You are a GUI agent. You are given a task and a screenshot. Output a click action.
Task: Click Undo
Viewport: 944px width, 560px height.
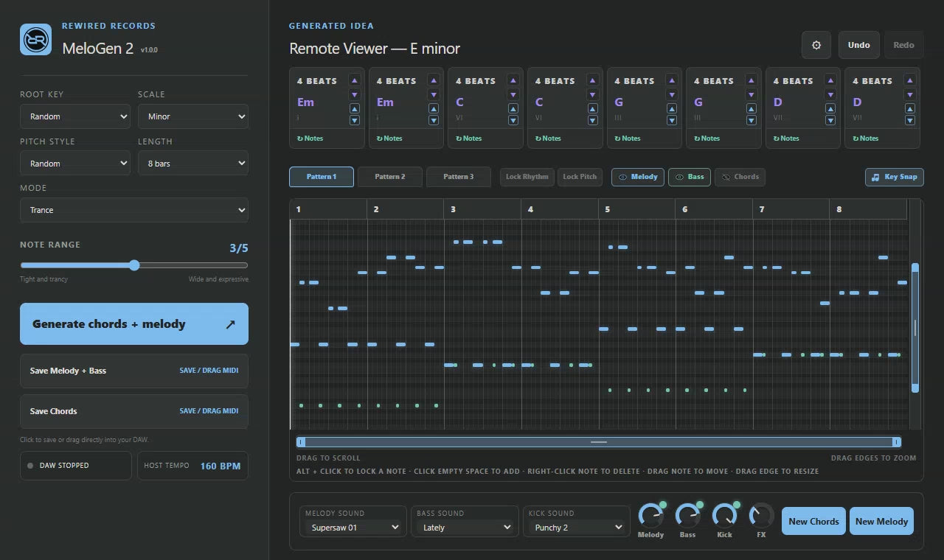[x=859, y=45]
